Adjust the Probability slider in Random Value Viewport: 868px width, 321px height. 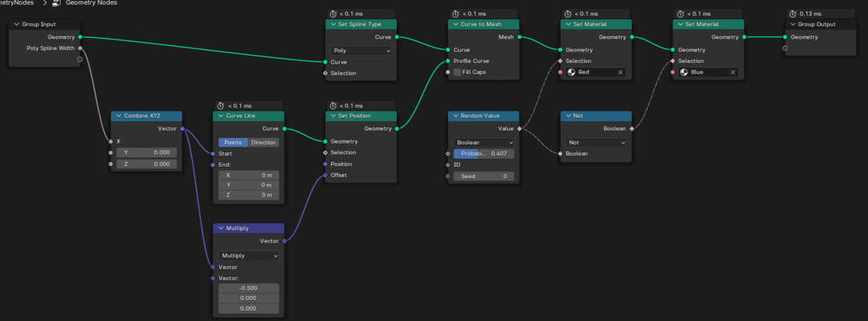[x=484, y=154]
